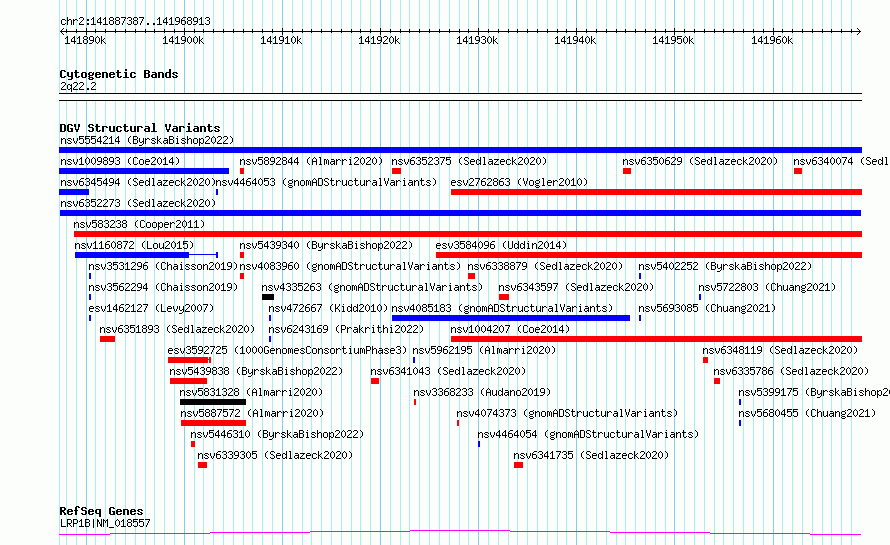Open esv2762863 (Vogler2010) variant label
This screenshot has width=890, height=545.
519,182
